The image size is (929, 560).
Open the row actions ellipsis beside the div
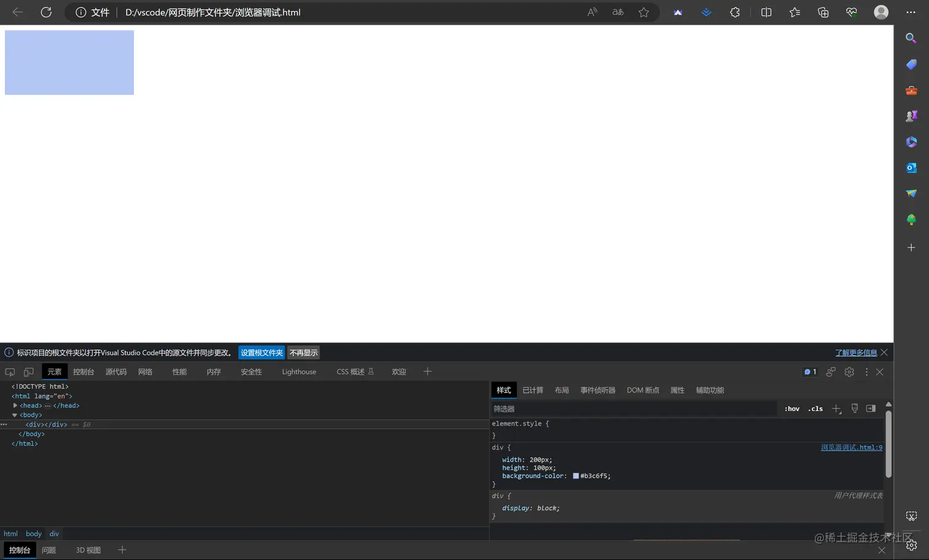(x=4, y=424)
